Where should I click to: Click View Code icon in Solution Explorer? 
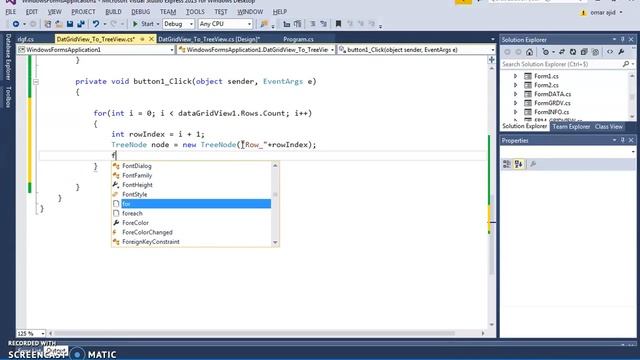(x=610, y=52)
